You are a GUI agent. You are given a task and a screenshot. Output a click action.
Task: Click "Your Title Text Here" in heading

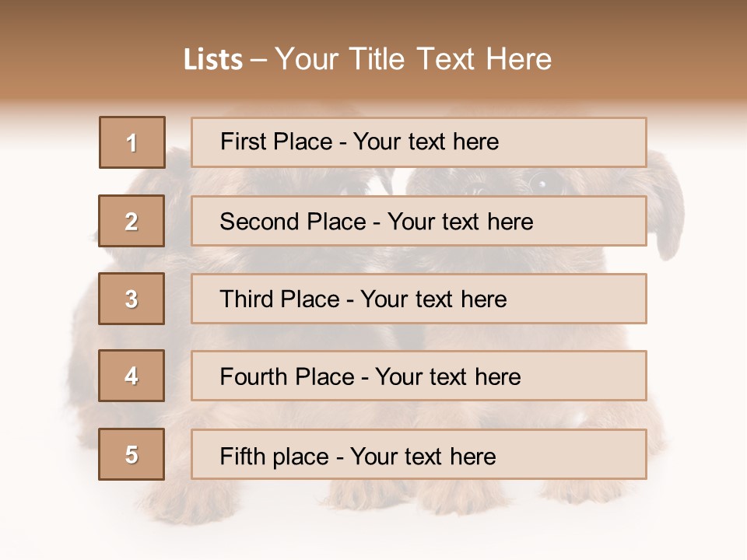[413, 59]
